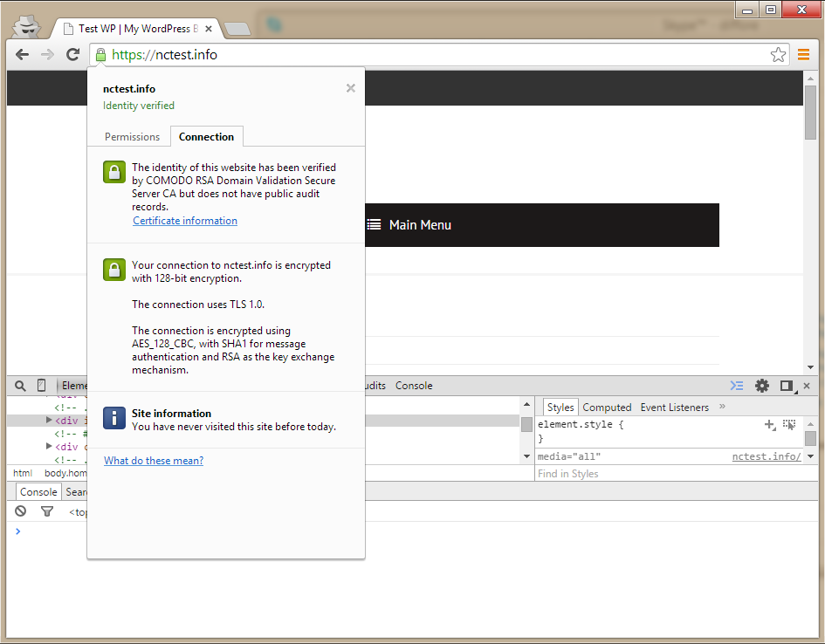This screenshot has width=825, height=644.
Task: Click the Styles pane scroll-down arrow
Action: click(x=811, y=456)
